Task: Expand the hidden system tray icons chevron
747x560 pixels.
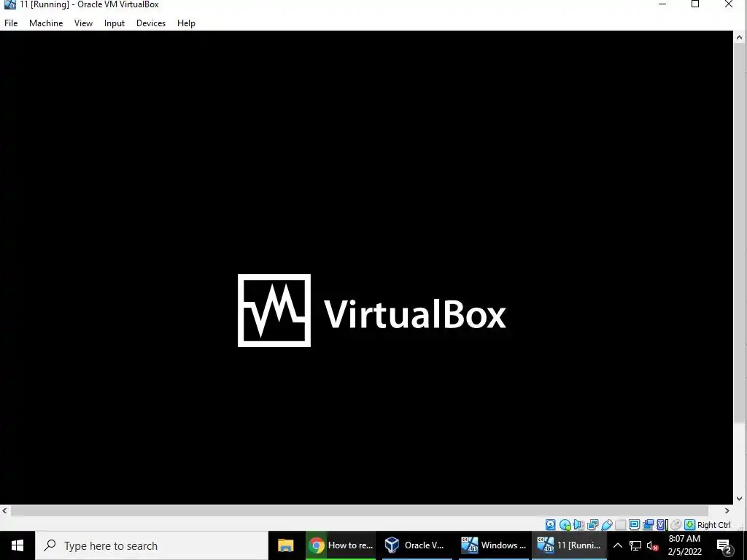Action: click(617, 545)
